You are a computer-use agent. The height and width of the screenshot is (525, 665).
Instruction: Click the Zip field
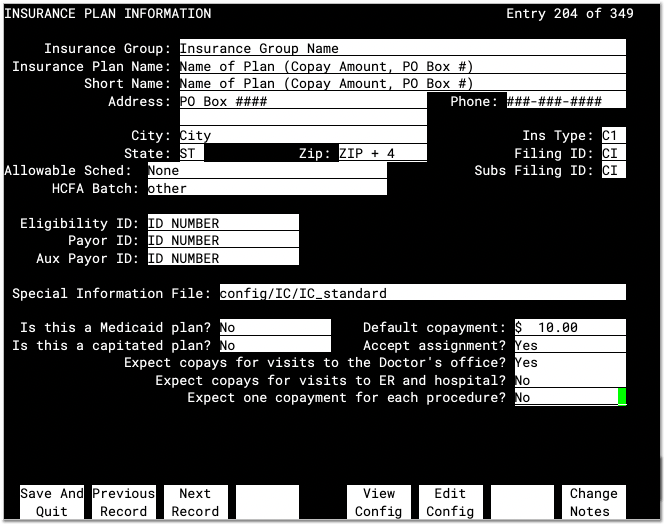(383, 153)
